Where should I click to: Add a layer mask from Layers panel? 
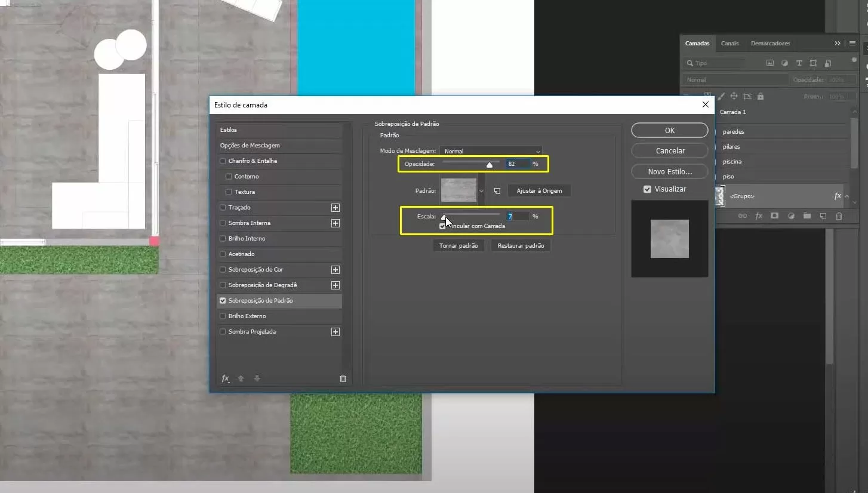[x=775, y=216]
